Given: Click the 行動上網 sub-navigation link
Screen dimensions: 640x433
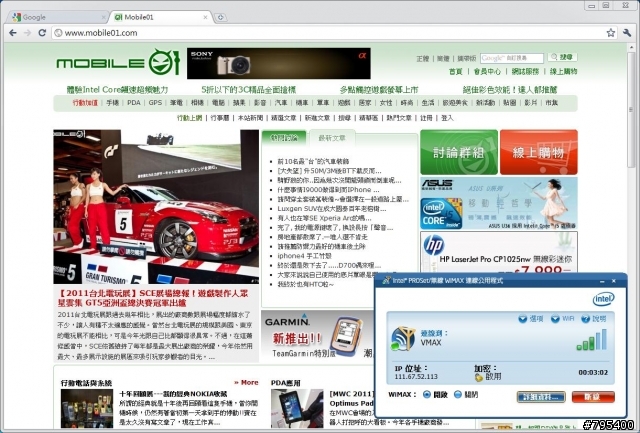Looking at the screenshot, I should pos(189,118).
